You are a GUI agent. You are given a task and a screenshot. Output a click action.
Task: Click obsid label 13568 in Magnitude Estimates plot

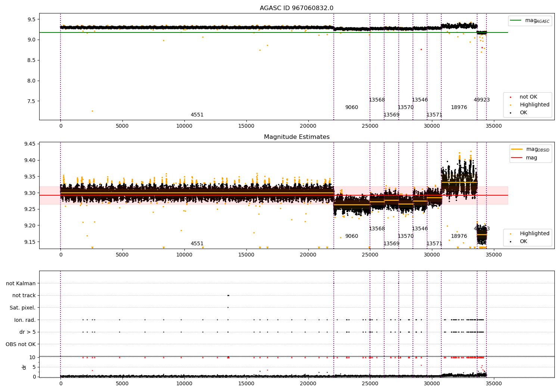[377, 229]
